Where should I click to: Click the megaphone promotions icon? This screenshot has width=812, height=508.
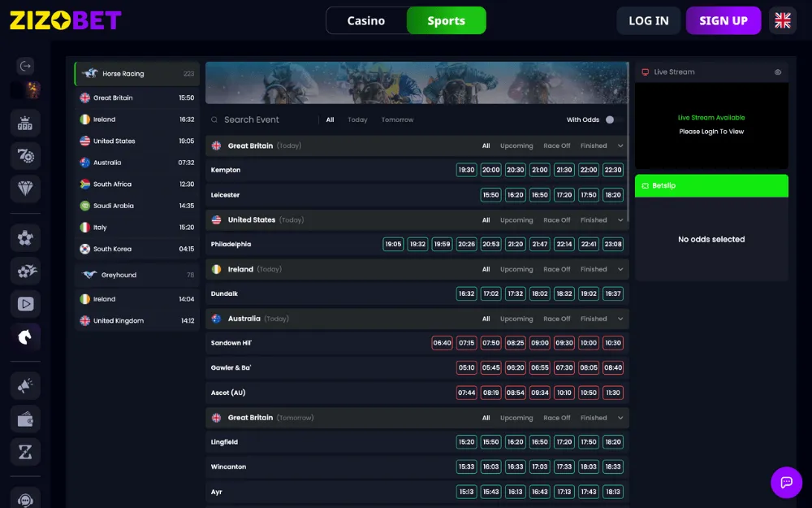(25, 386)
